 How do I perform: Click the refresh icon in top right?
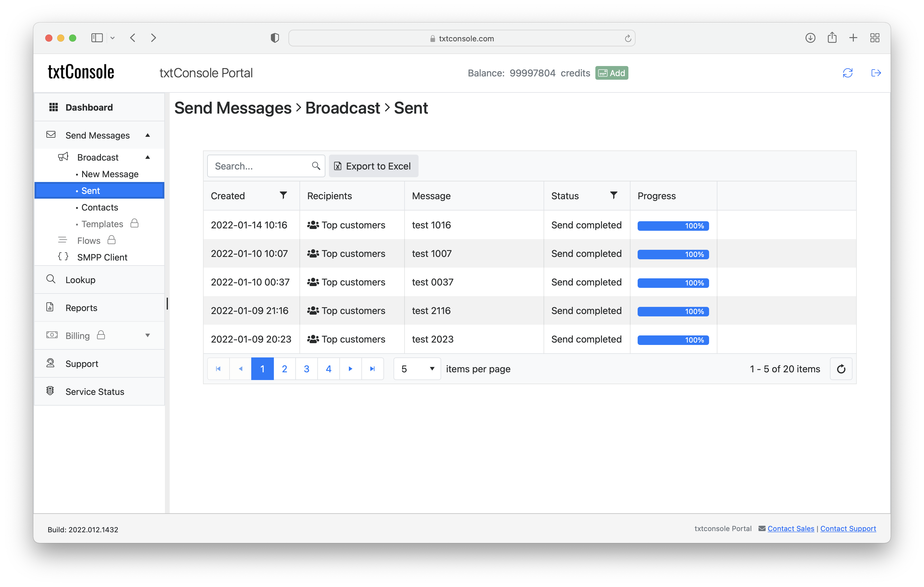coord(848,73)
